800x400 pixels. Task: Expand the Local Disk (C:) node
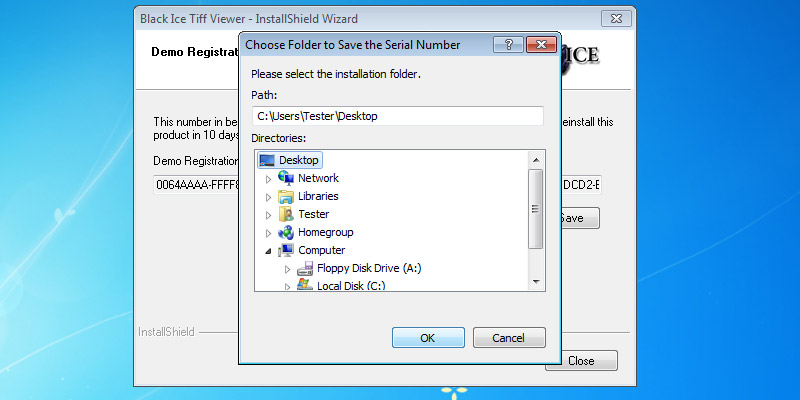pos(287,287)
